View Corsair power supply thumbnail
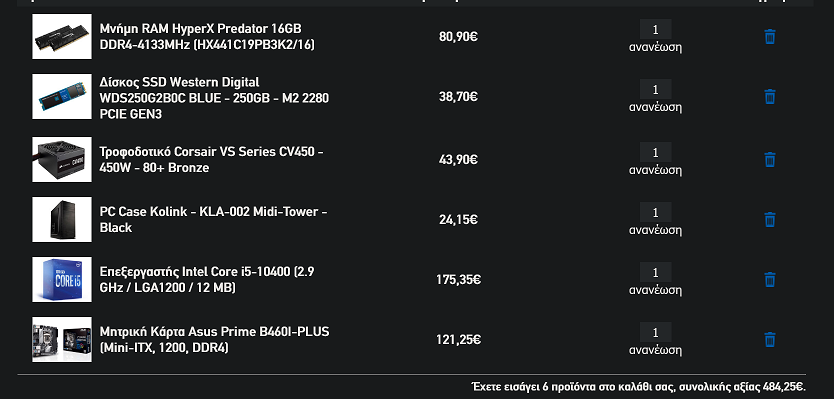 point(62,159)
